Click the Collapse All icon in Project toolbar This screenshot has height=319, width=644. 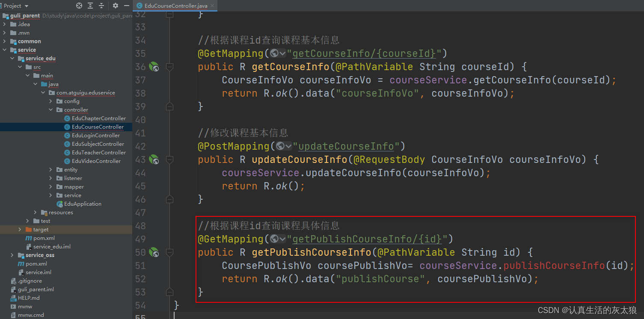(101, 6)
